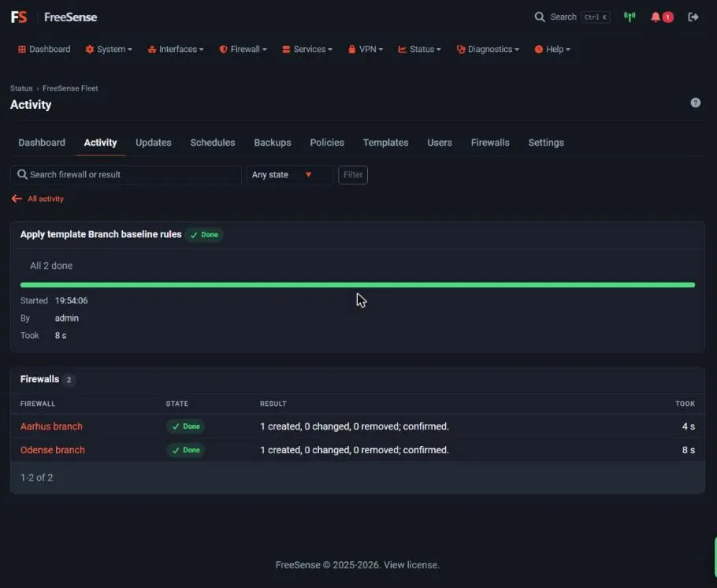Expand the Diagnostics menu
Image resolution: width=717 pixels, height=588 pixels.
[x=488, y=49]
